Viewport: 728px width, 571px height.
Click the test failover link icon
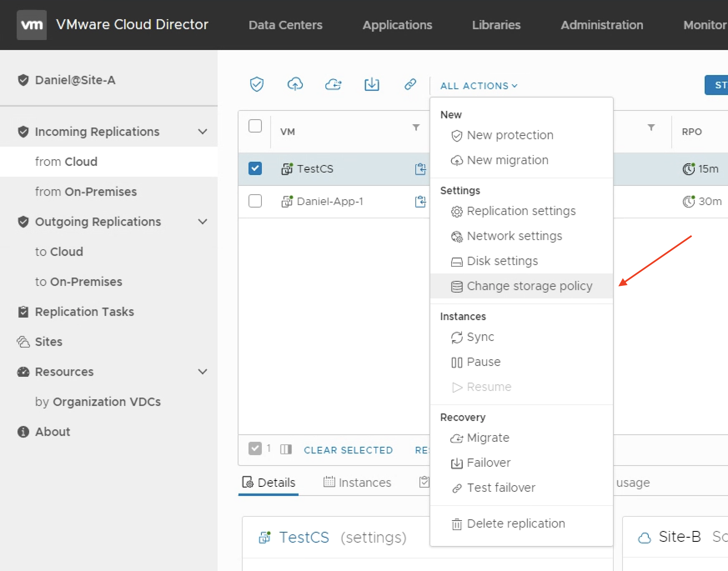(410, 85)
